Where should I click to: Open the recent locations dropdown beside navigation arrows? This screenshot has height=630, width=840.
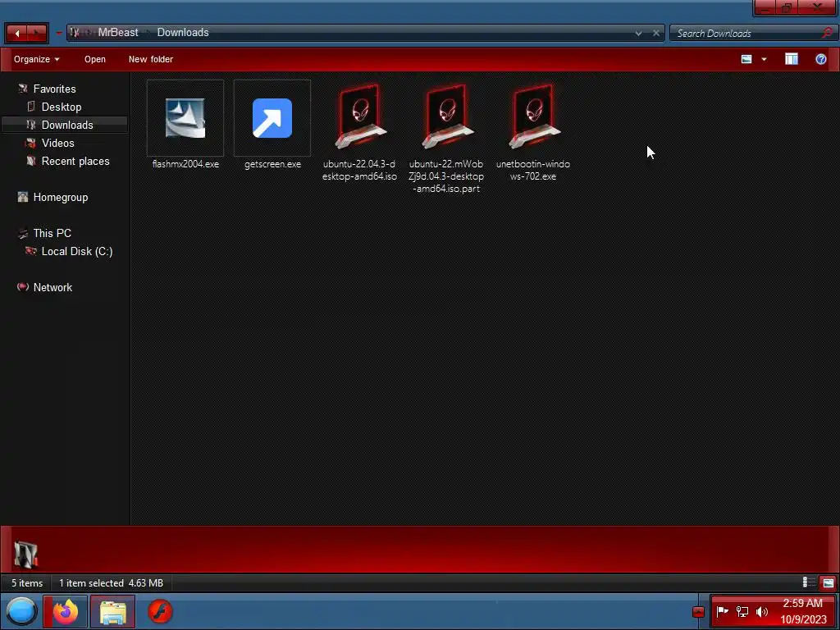58,33
